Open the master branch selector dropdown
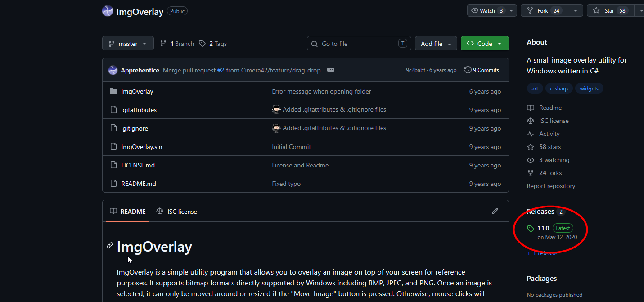This screenshot has width=644, height=302. pos(128,44)
